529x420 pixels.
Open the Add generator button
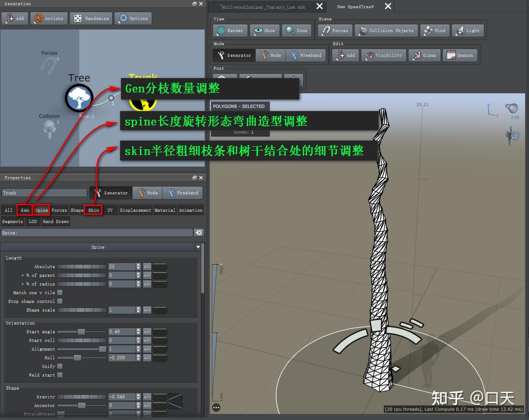15,18
